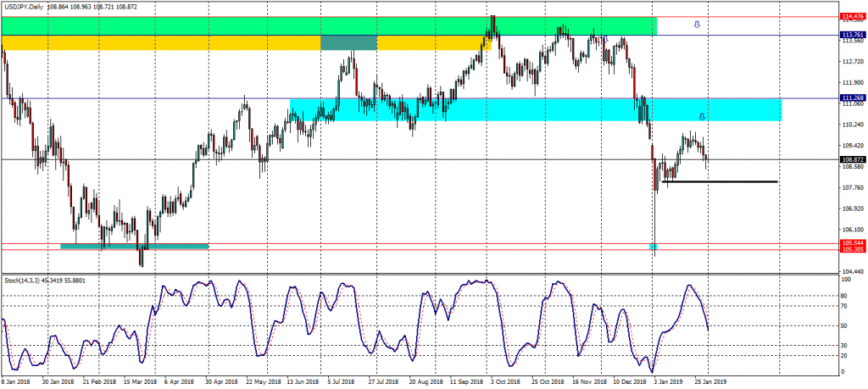Click the Stoch(14,3,3) indicator label
The height and width of the screenshot is (389, 868).
[x=23, y=280]
